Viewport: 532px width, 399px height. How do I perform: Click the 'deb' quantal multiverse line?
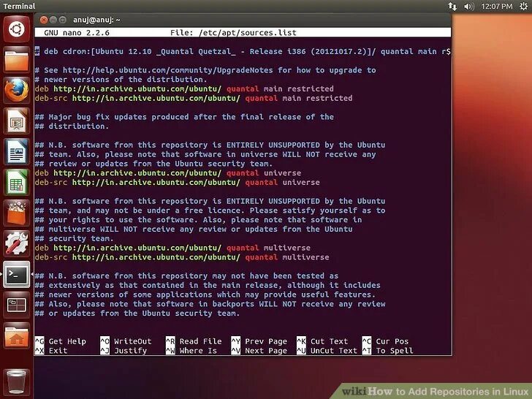(x=172, y=248)
